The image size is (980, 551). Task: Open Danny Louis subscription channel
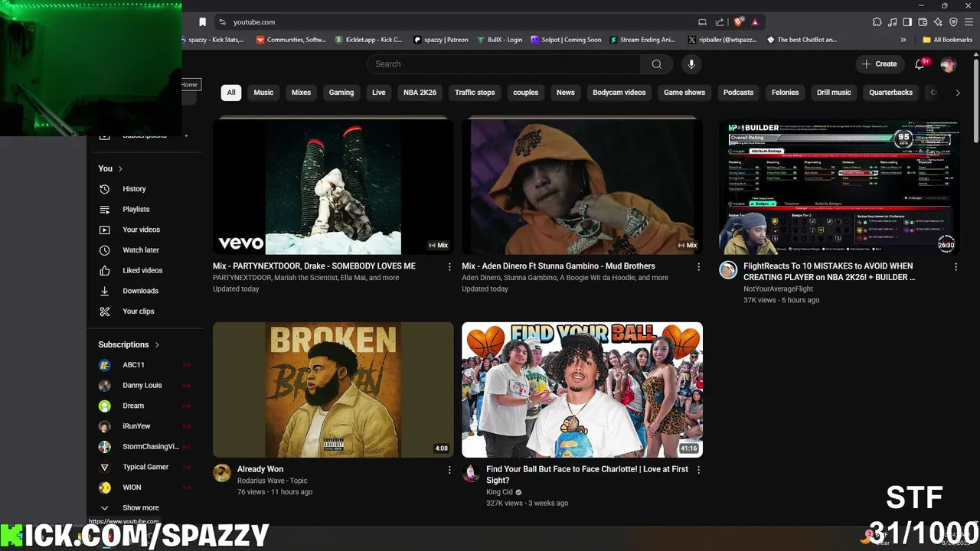(144, 386)
